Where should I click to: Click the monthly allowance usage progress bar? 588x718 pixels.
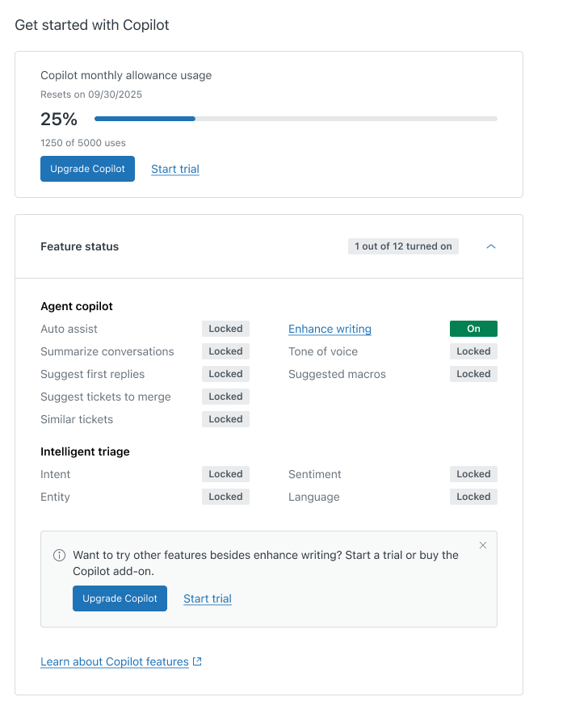(x=296, y=119)
